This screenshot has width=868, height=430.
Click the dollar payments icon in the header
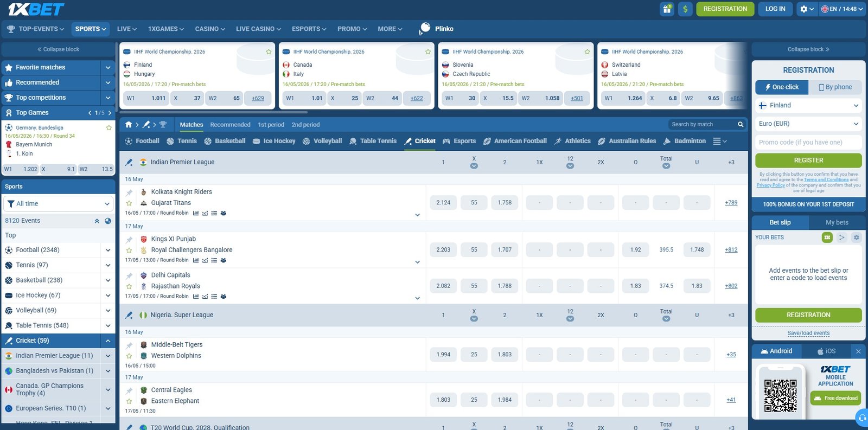click(x=685, y=9)
